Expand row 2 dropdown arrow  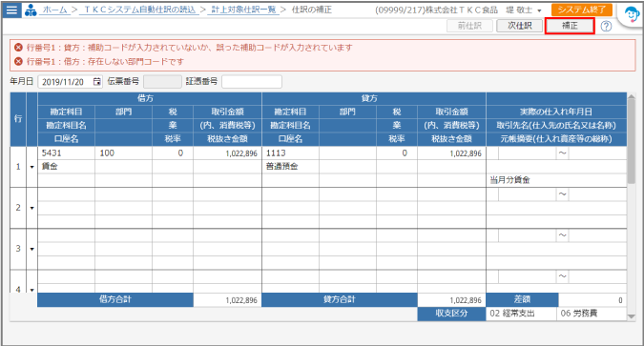coord(32,208)
